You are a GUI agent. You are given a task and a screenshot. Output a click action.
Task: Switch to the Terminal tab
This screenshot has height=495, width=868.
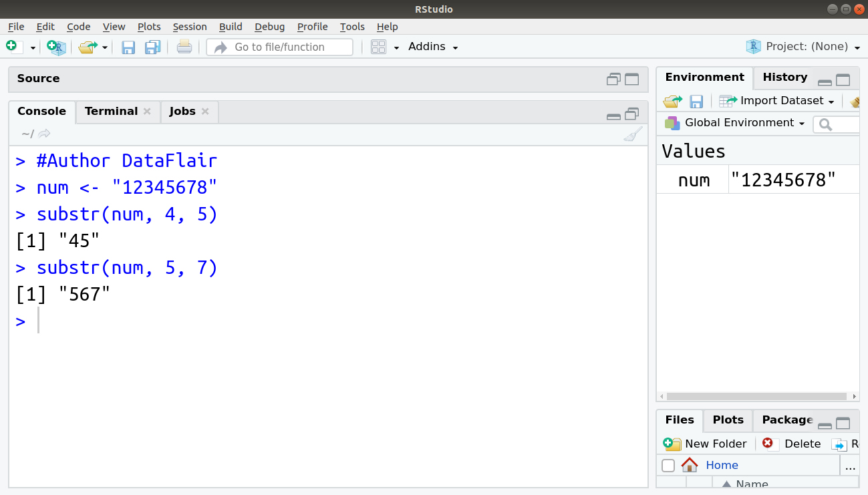coord(112,112)
